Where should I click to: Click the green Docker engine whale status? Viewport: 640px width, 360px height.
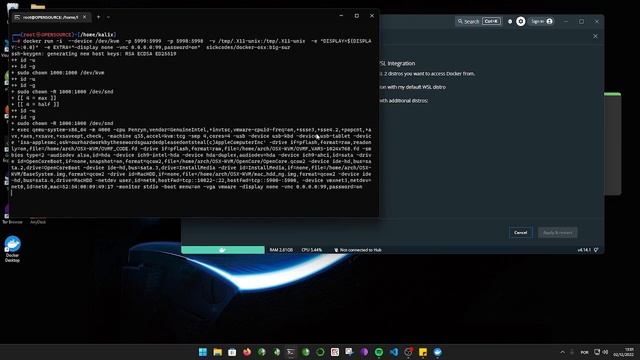[x=223, y=250]
